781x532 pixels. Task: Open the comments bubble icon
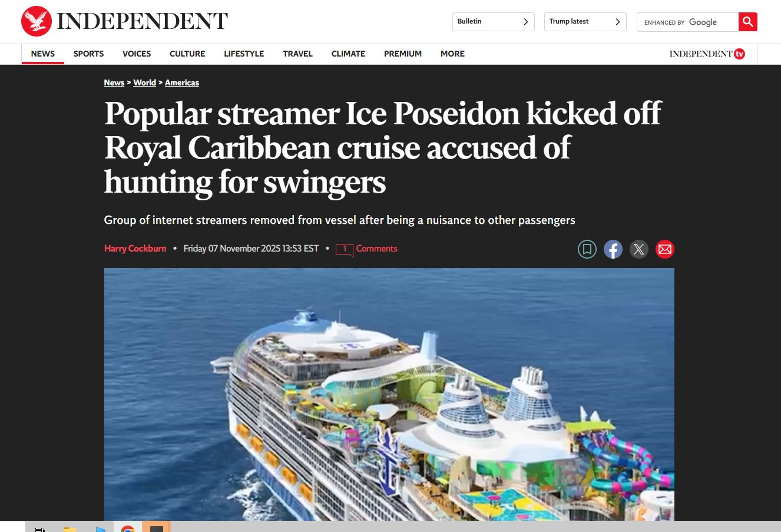point(345,249)
